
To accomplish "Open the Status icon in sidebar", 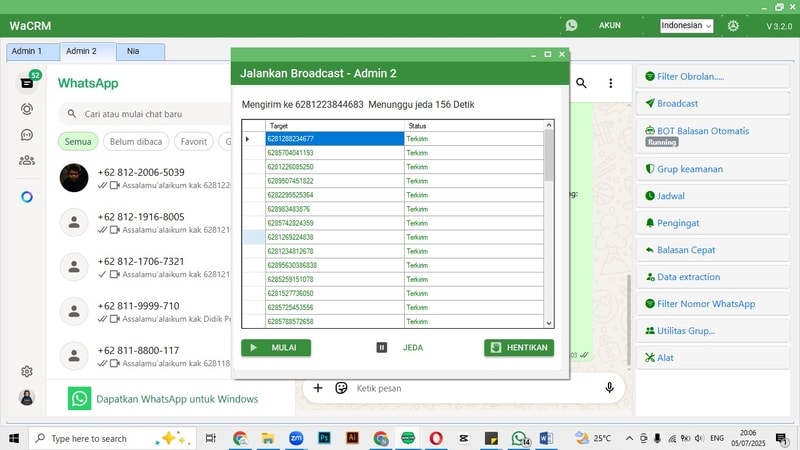I will [x=27, y=109].
